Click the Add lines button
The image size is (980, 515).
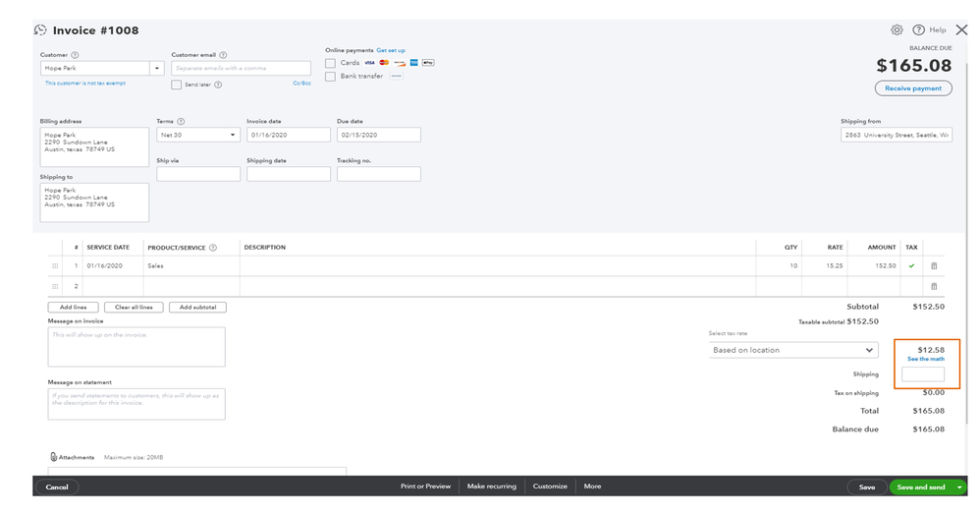73,308
